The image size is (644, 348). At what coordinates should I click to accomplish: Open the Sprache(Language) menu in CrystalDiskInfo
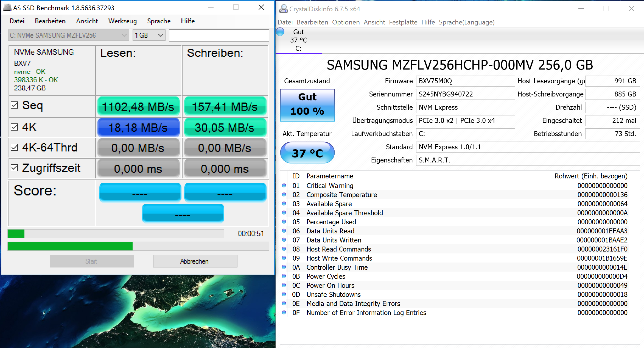(x=467, y=22)
